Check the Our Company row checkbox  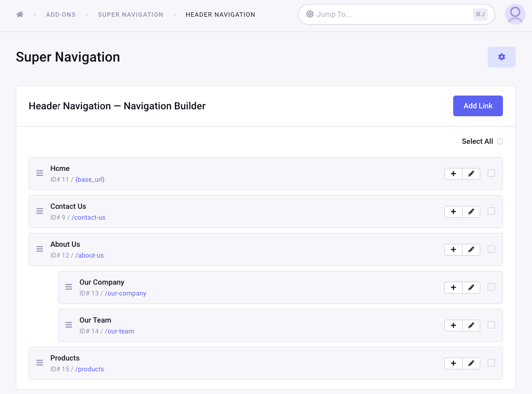pos(491,287)
